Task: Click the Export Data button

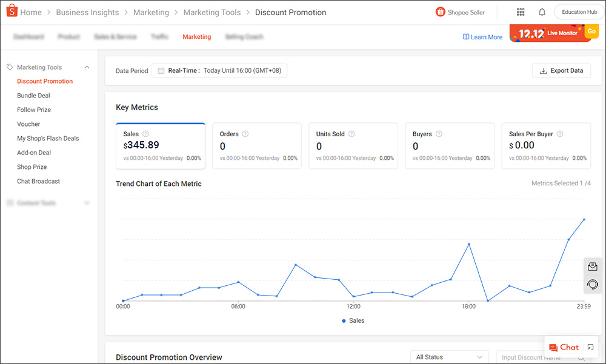Action: click(561, 70)
